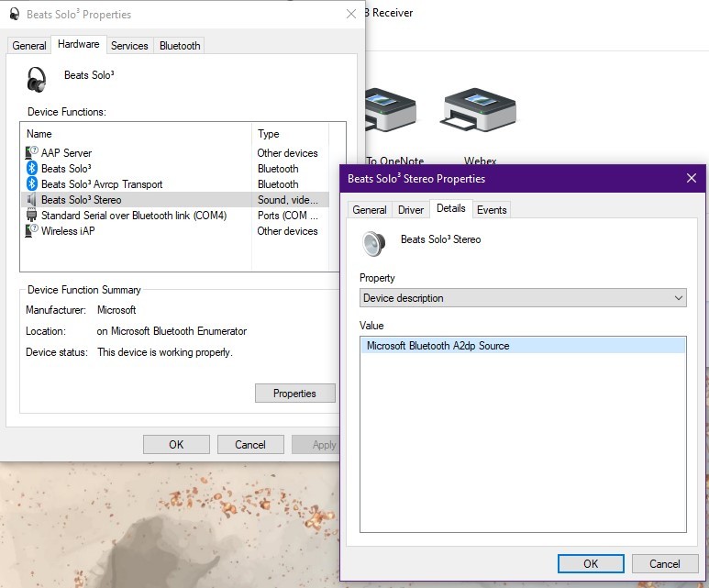
Task: Select the AAP Server row text
Action: [66, 153]
